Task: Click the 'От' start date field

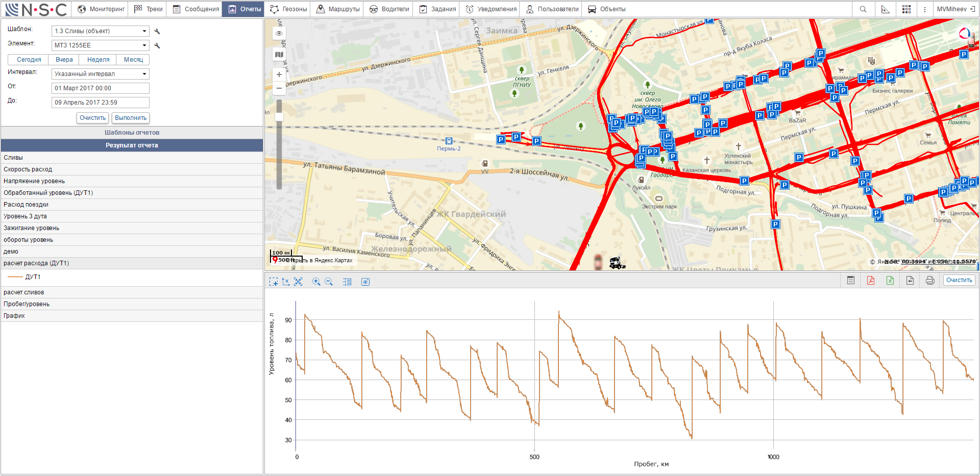Action: pyautogui.click(x=101, y=88)
